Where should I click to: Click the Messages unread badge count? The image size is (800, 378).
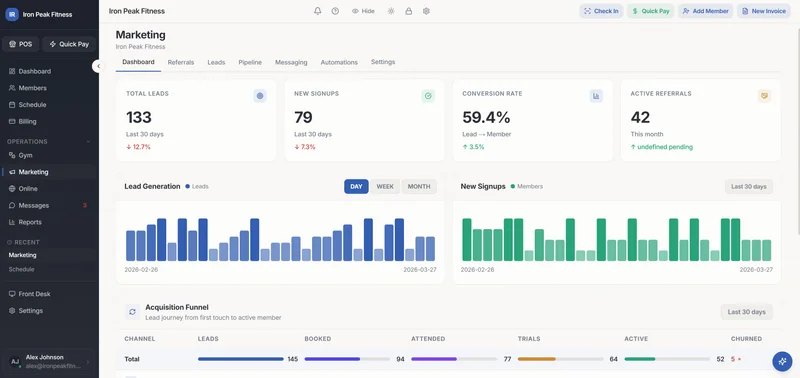[x=85, y=206]
